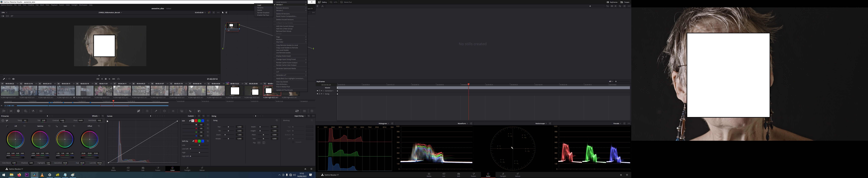The height and width of the screenshot is (178, 868).
Task: Toggle the red R channel in Edit row
Action: click(x=196, y=121)
